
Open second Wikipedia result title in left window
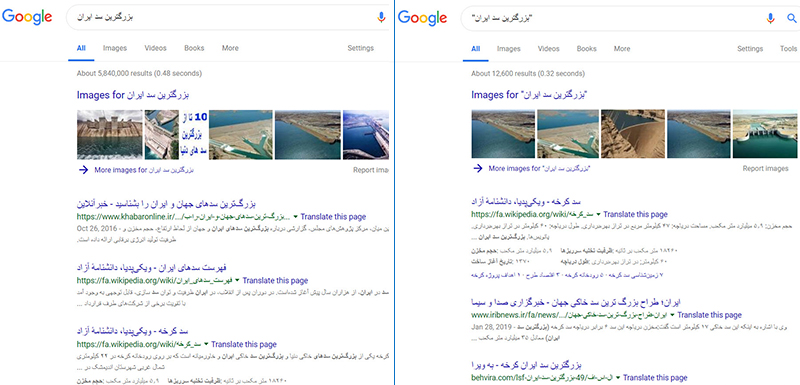(152, 267)
